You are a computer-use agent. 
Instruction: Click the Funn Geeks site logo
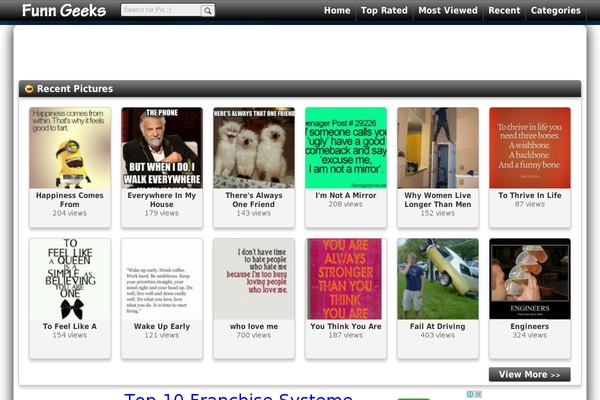(64, 11)
